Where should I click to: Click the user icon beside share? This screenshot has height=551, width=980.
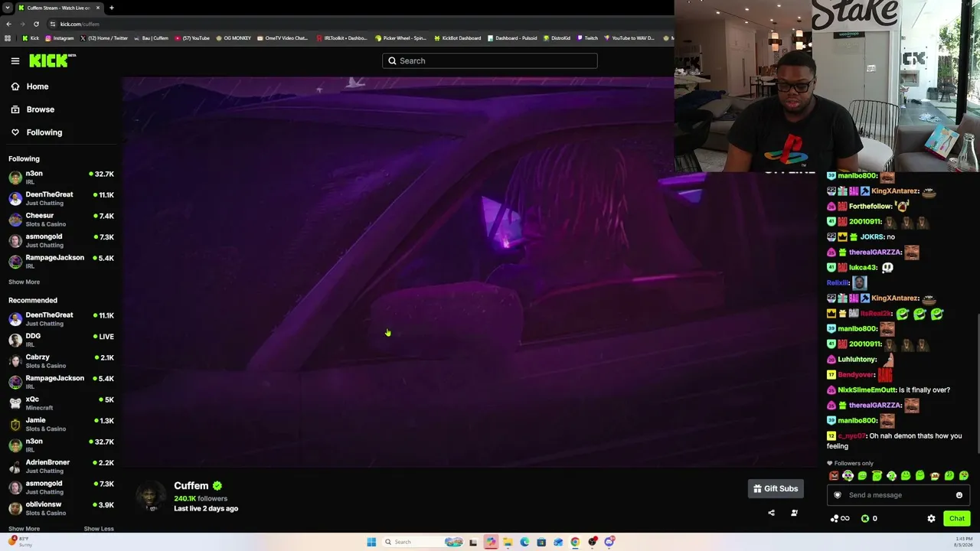tap(794, 513)
